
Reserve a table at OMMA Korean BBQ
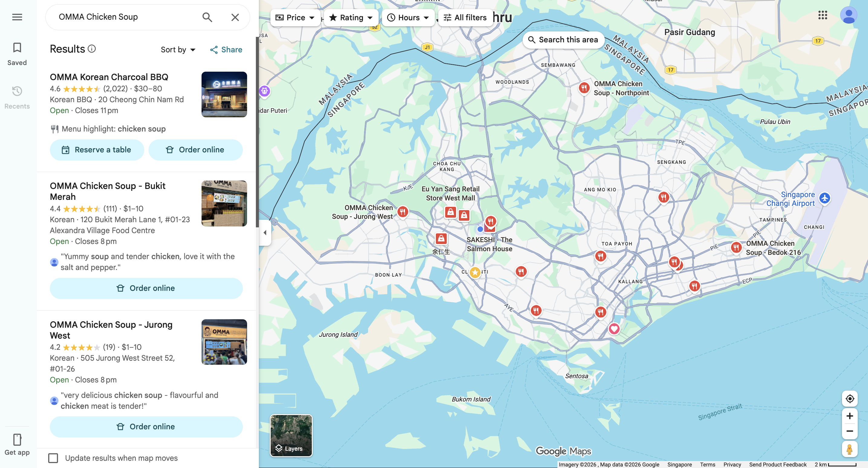(97, 150)
